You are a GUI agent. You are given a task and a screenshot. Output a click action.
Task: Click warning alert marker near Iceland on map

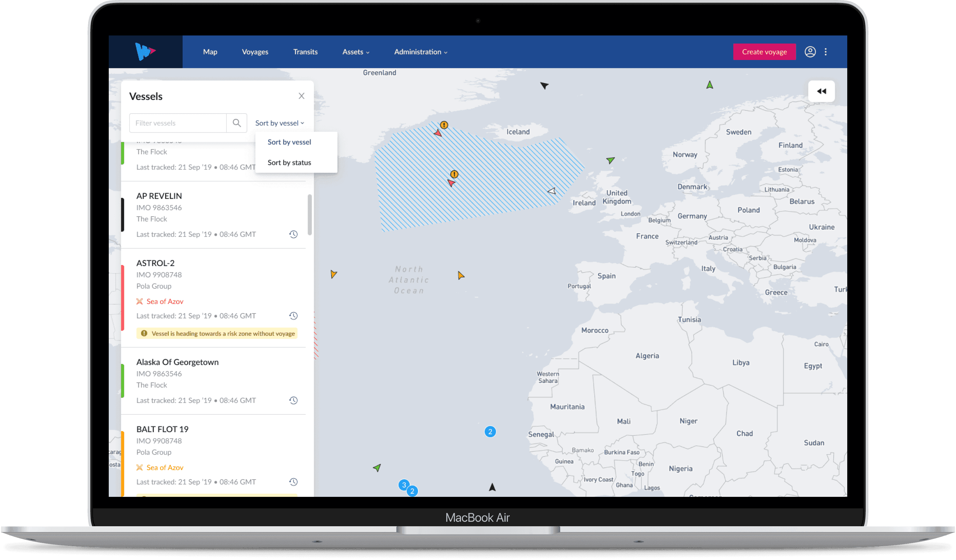(x=444, y=125)
